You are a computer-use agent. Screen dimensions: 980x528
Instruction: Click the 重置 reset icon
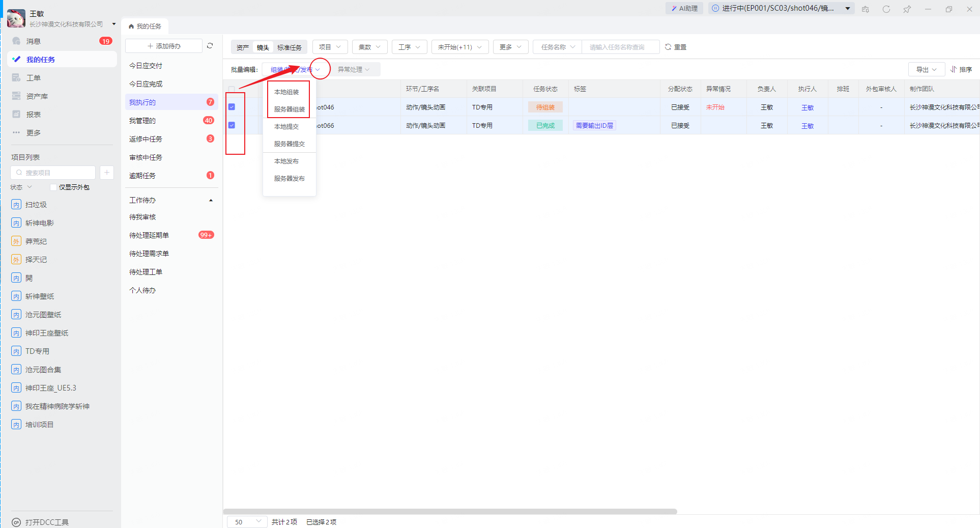click(668, 47)
